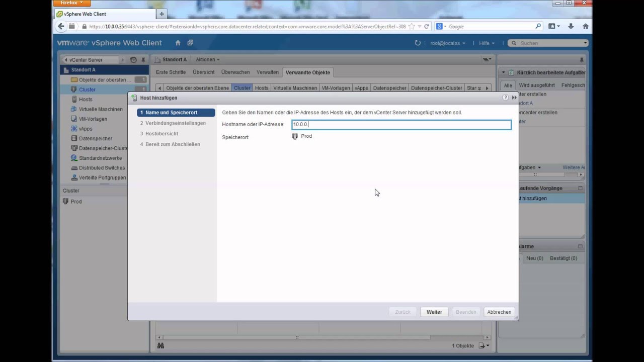Image resolution: width=644 pixels, height=362 pixels.
Task: Click the Weiter button
Action: pos(434,312)
